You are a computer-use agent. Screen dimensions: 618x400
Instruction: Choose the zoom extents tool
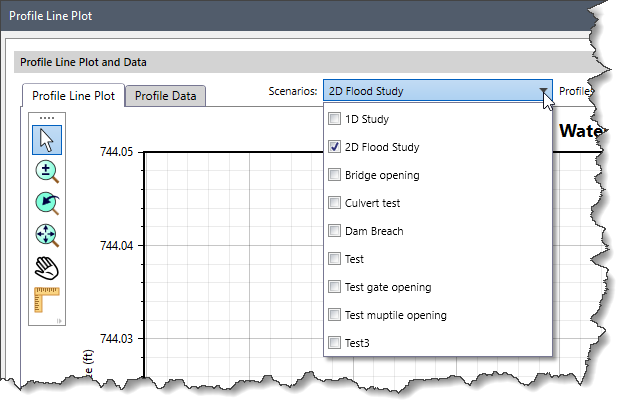click(x=46, y=236)
